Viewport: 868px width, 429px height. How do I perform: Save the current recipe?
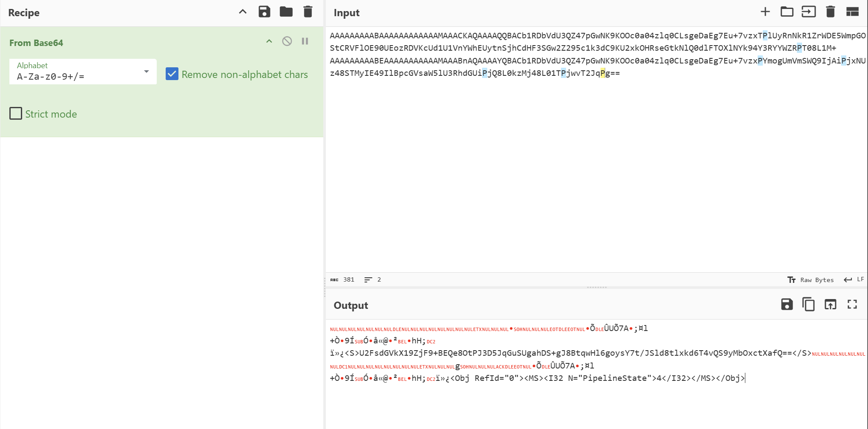click(264, 12)
